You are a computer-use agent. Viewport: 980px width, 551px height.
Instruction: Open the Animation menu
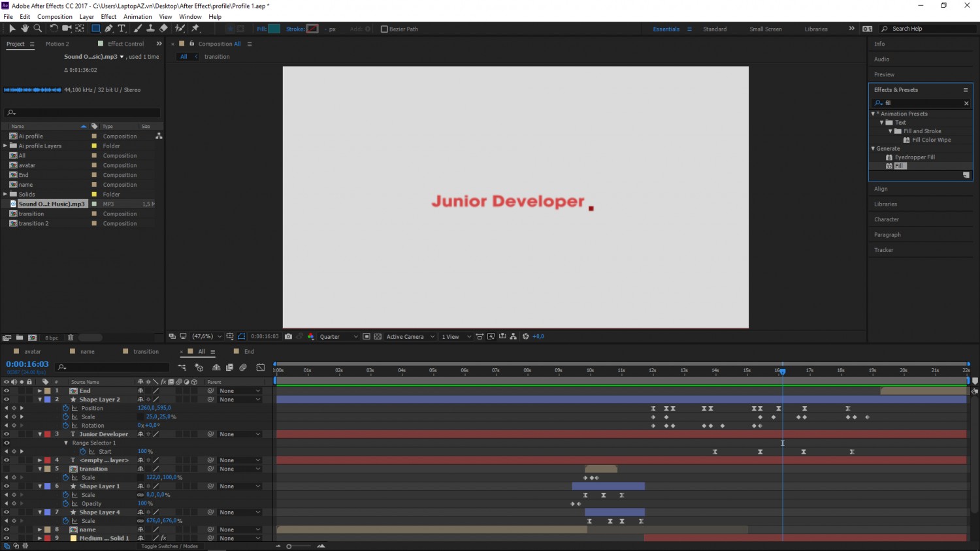[138, 17]
